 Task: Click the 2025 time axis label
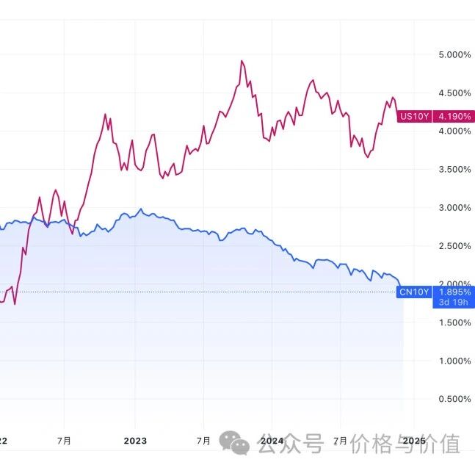point(414,441)
